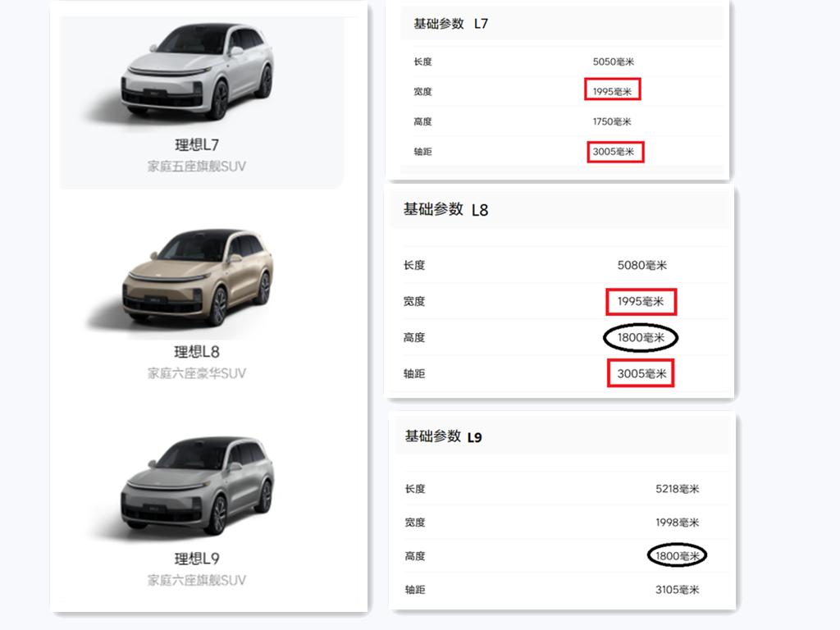This screenshot has width=840, height=630.
Task: Click the 家庭六座豪华SUV subtitle
Action: coord(197,373)
